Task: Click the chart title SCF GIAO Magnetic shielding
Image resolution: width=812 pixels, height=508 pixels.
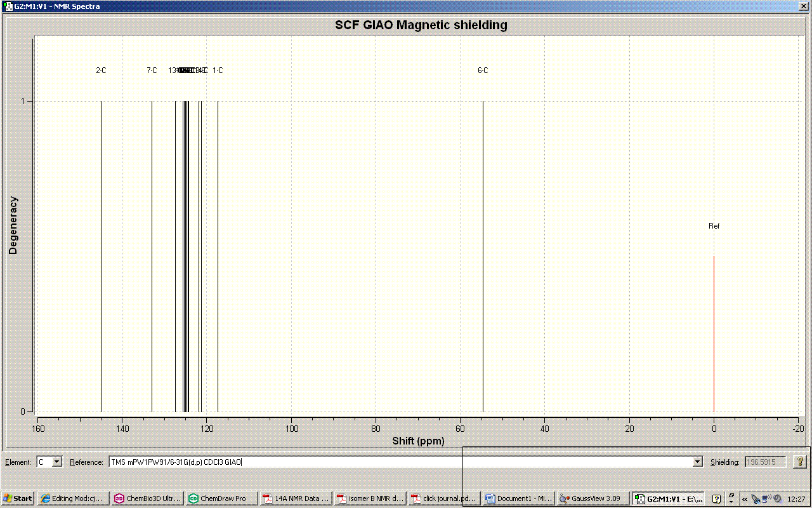Action: [x=421, y=25]
